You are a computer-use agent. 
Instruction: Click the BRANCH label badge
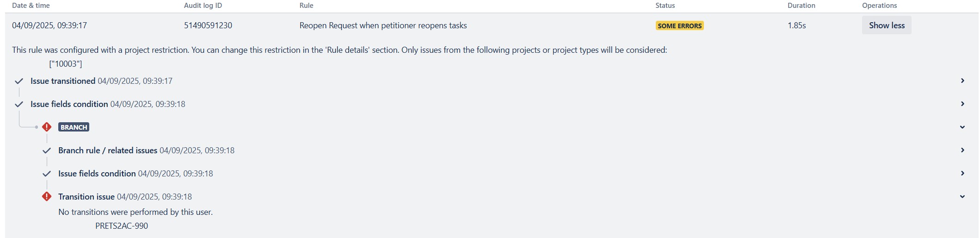(x=74, y=127)
